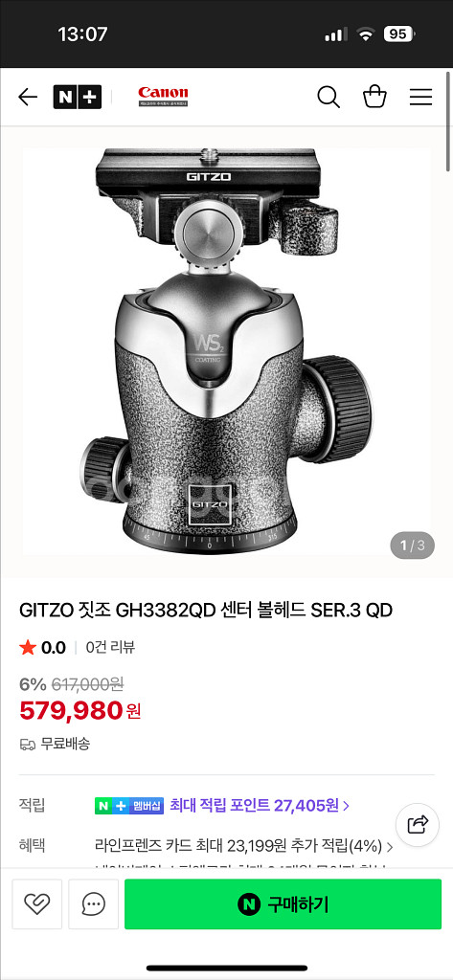Viewport: 453px width, 980px height.
Task: Tap the 무료배송 delivery truck icon
Action: pos(28,745)
